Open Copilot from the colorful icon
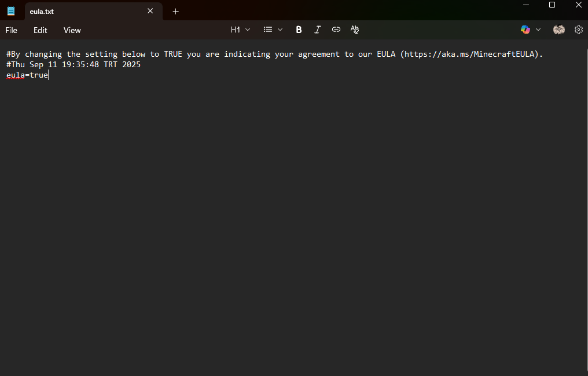The width and height of the screenshot is (588, 376). tap(525, 30)
